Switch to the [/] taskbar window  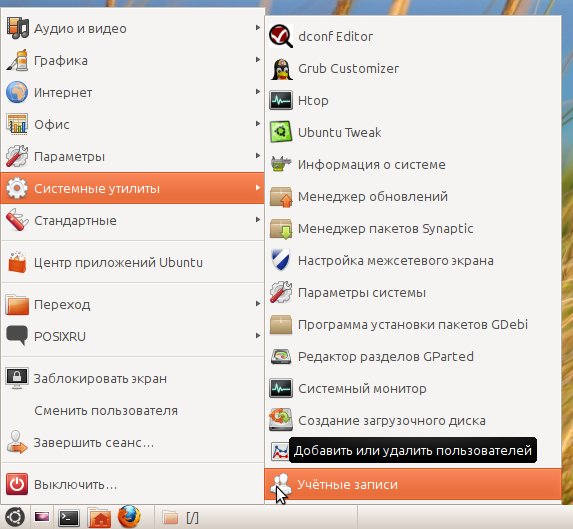pos(256,517)
